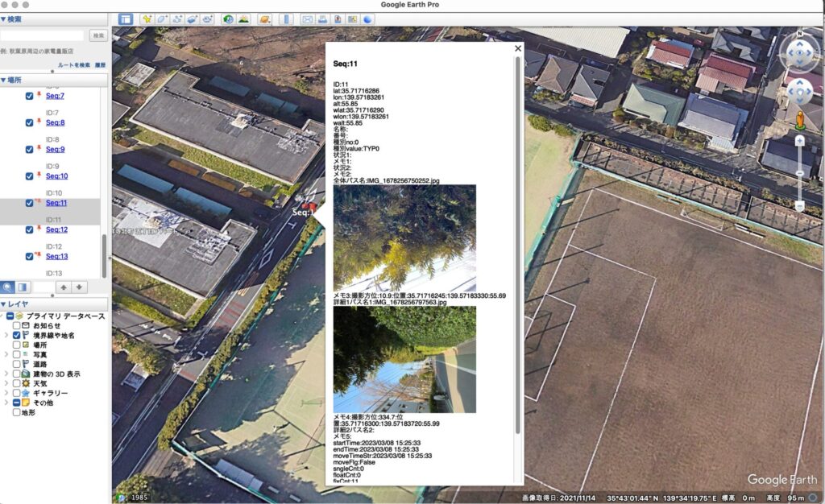This screenshot has width=825, height=504.
Task: Expand the その他 layer tree
Action: click(6, 403)
